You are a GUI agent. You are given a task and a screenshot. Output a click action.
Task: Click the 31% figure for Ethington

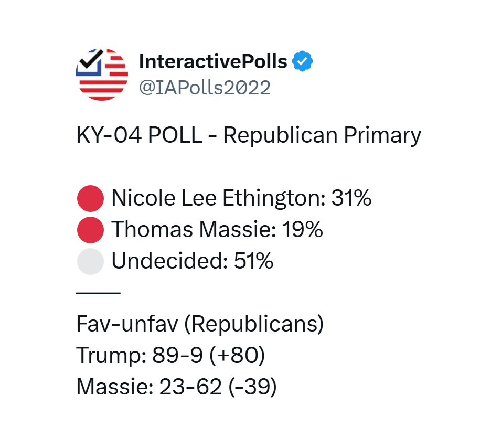coord(351,198)
